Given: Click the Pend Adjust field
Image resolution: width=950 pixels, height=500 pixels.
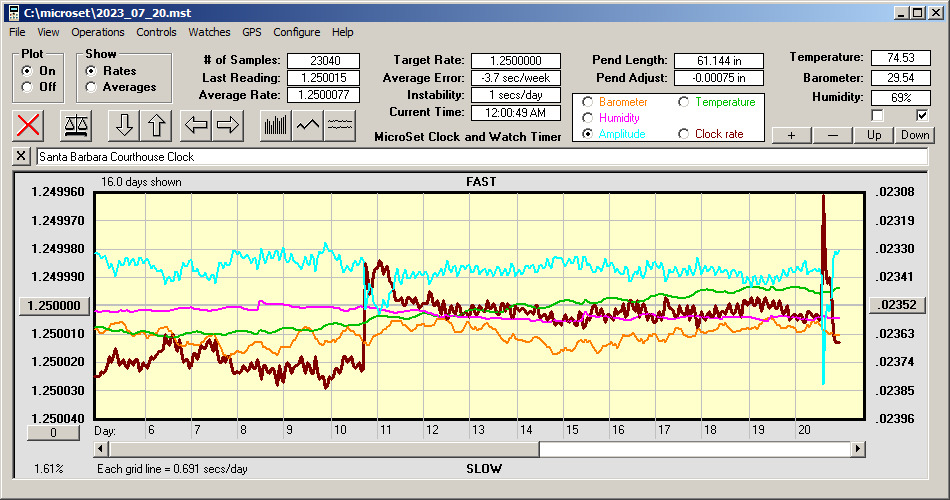Looking at the screenshot, I should click(719, 78).
